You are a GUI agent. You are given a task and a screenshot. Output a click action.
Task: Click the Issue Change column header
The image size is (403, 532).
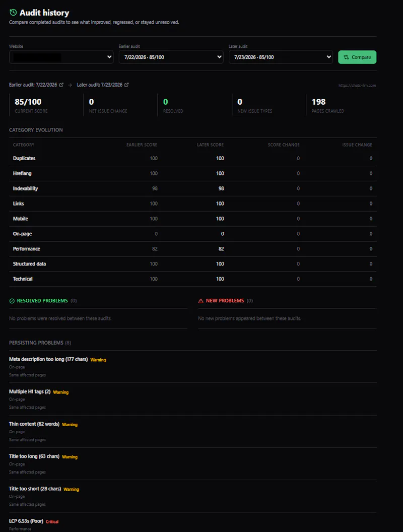click(357, 145)
